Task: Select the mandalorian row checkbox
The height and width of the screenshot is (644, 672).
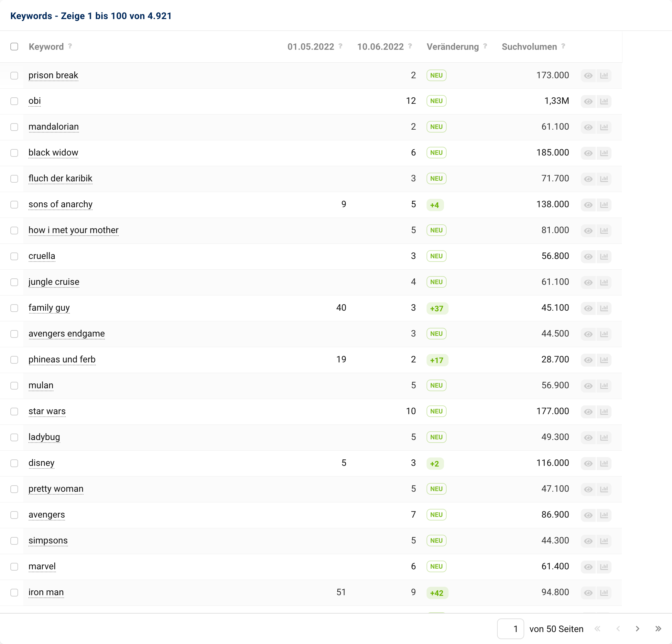Action: (14, 127)
